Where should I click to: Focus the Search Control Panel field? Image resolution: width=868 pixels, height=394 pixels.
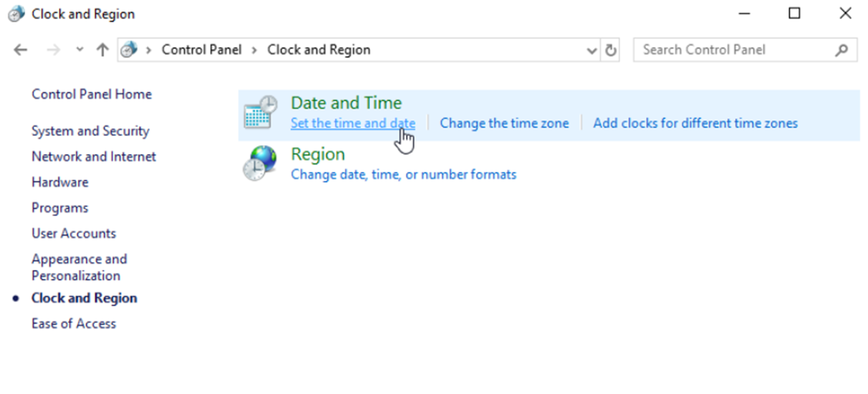point(734,50)
